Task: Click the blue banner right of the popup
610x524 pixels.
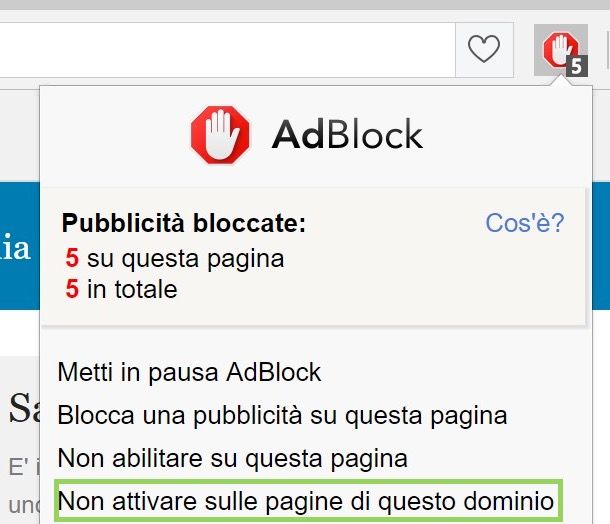Action: pyautogui.click(x=601, y=246)
